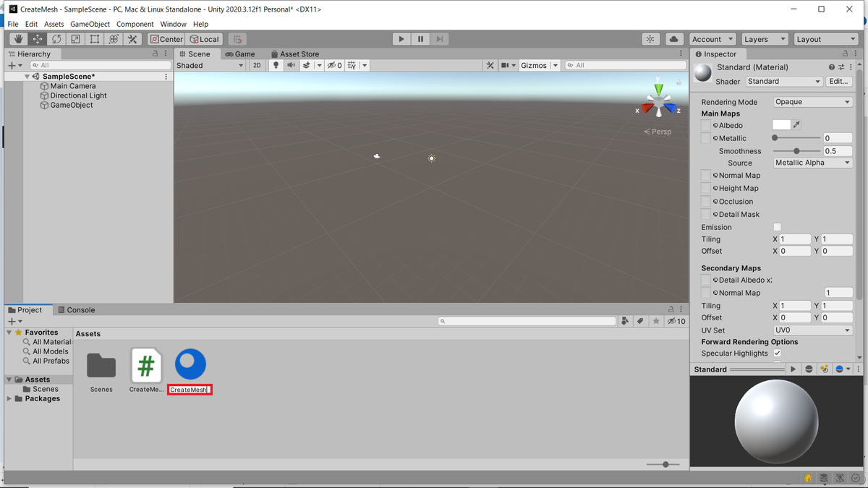Search by label icon in Project
The width and height of the screenshot is (868, 488).
pos(640,321)
